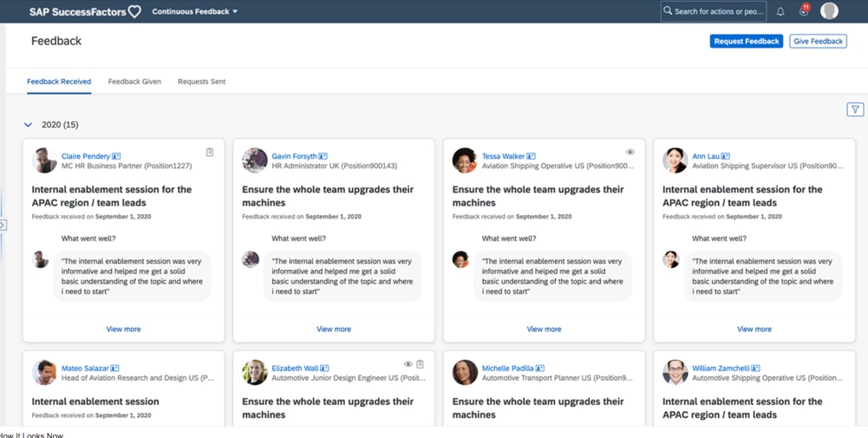
Task: Click delete icon on Elizabeth Wall's card
Action: click(x=421, y=365)
